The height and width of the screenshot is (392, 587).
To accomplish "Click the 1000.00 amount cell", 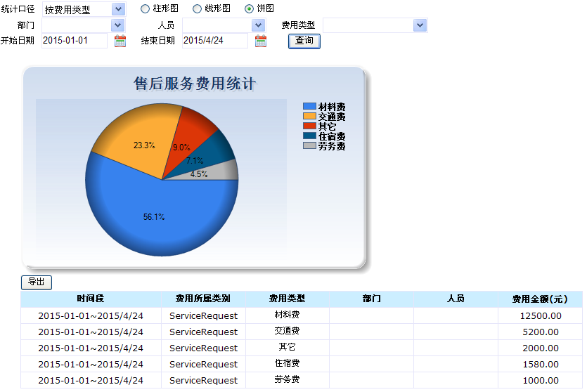I will click(540, 380).
